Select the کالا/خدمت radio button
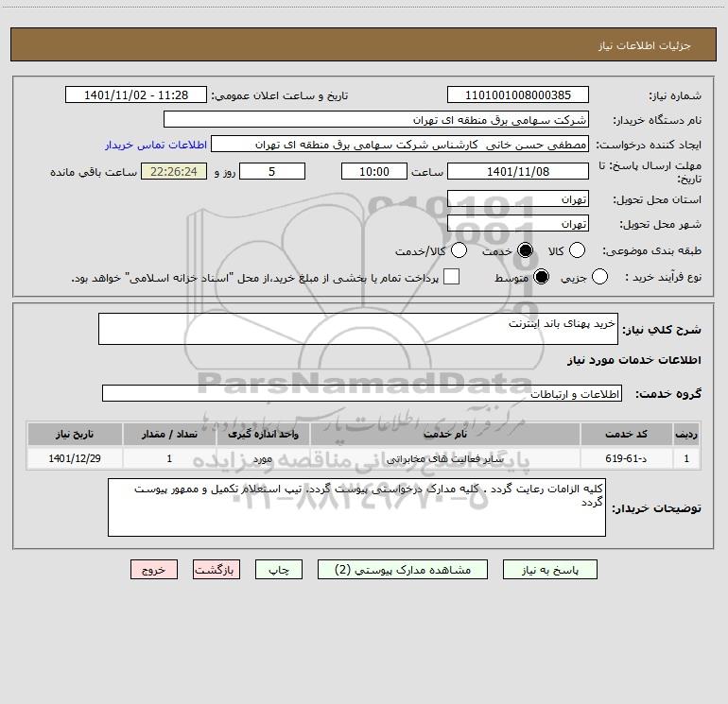This screenshot has height=704, width=728. click(459, 250)
